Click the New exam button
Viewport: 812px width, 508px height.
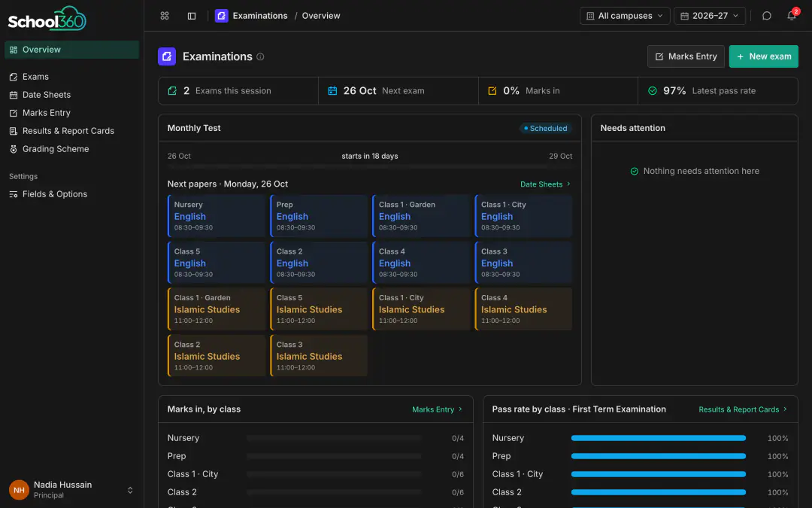pyautogui.click(x=763, y=56)
